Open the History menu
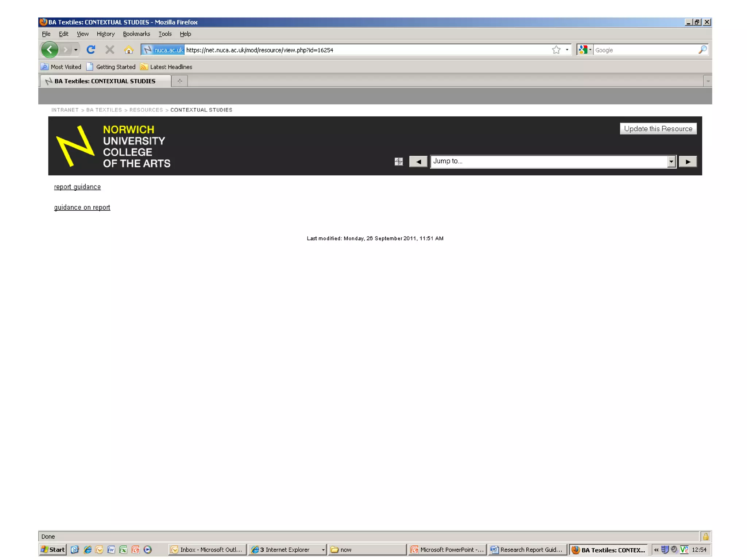This screenshot has height=560, width=747. [105, 34]
